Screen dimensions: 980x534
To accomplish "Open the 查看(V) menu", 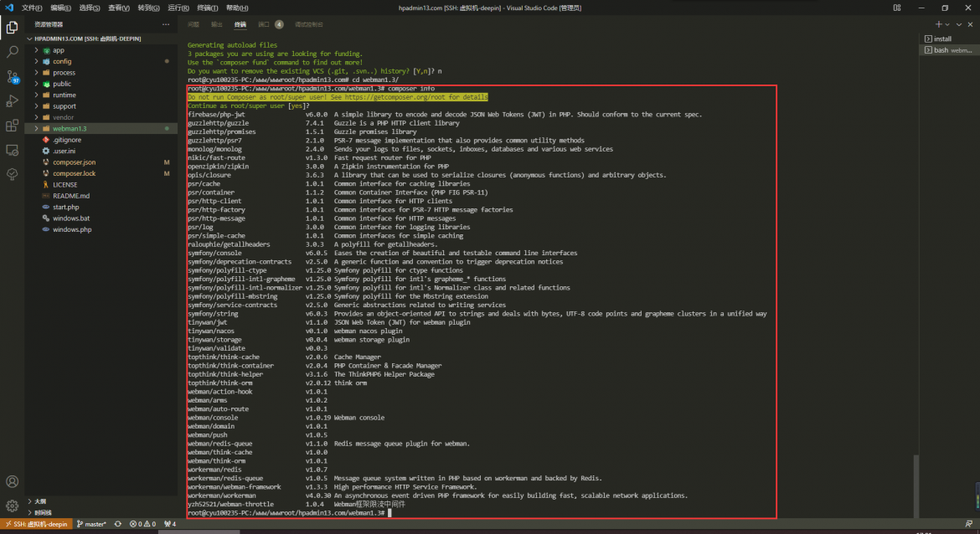I will 119,8.
